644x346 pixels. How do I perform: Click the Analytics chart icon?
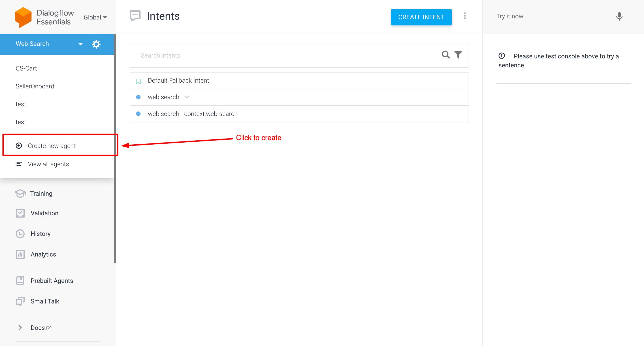[20, 254]
